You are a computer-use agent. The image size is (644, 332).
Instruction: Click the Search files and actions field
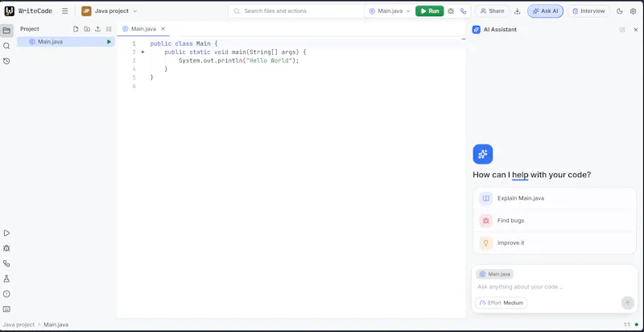pos(295,11)
